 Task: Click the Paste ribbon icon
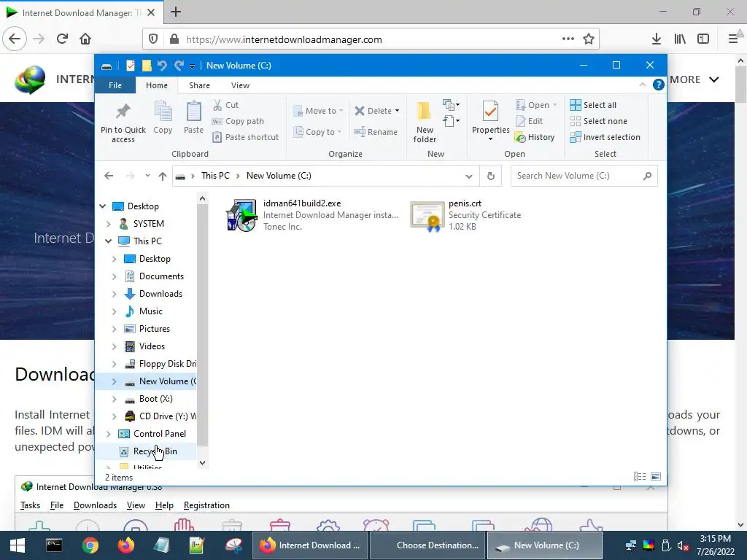pos(193,112)
